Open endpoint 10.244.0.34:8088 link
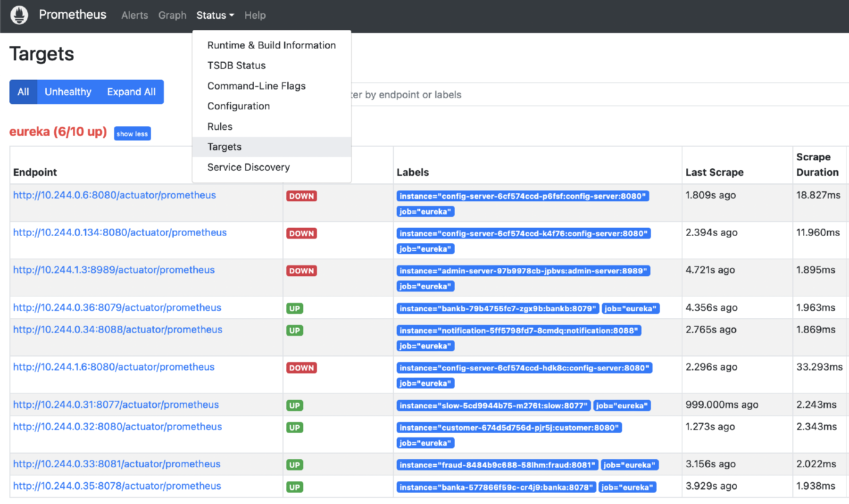Screen dimensions: 849x504 pyautogui.click(x=117, y=330)
